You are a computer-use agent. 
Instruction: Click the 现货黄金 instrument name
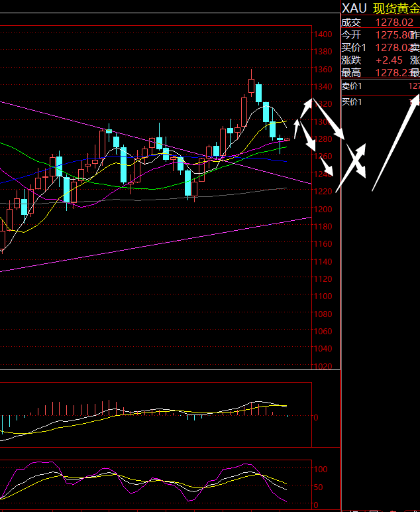[397, 9]
